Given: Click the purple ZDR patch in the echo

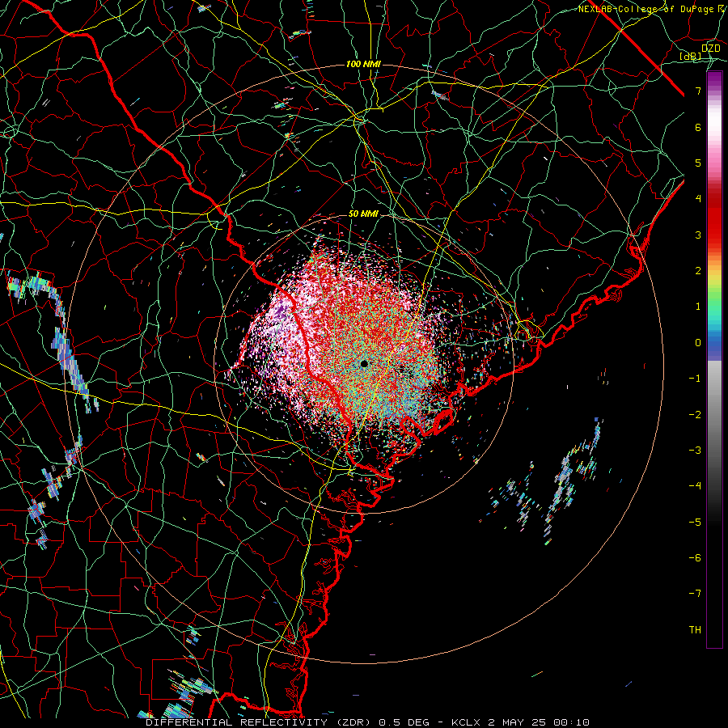Looking at the screenshot, I should coord(280,310).
